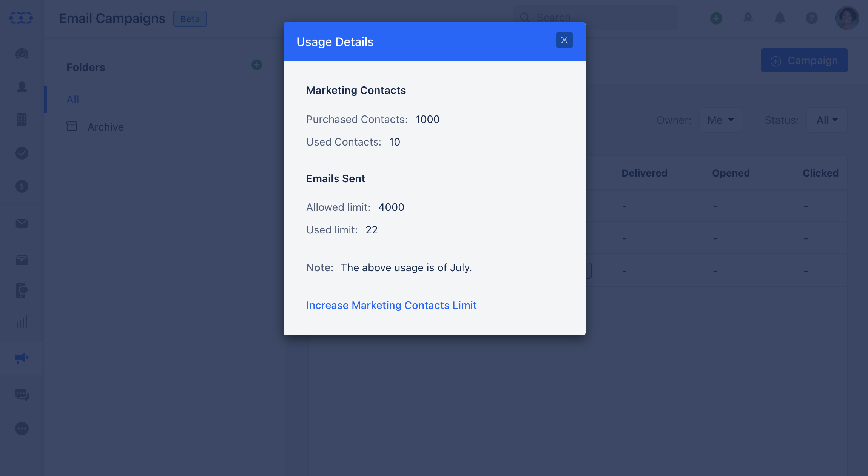Sort by Delivered column header
The image size is (868, 476).
pos(644,173)
